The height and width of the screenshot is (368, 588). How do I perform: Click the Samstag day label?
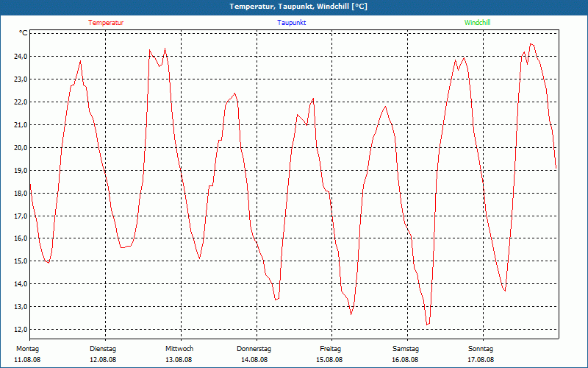tap(406, 349)
